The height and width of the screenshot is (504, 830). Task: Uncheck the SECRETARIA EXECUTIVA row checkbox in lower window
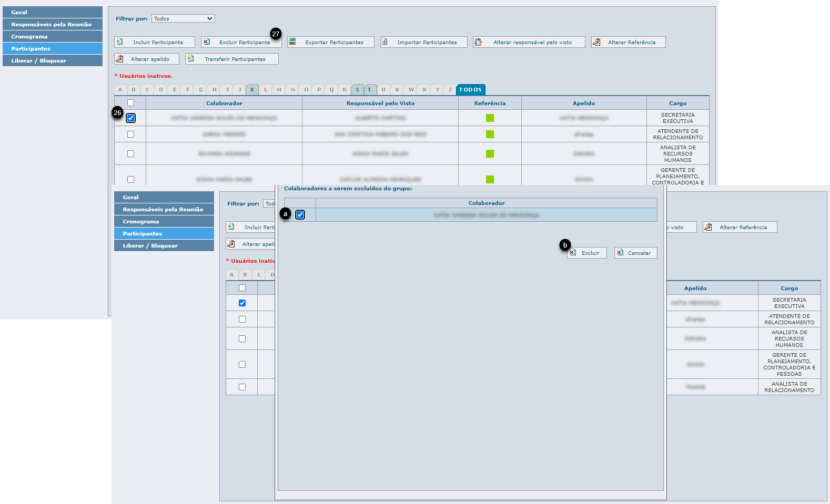coord(242,303)
